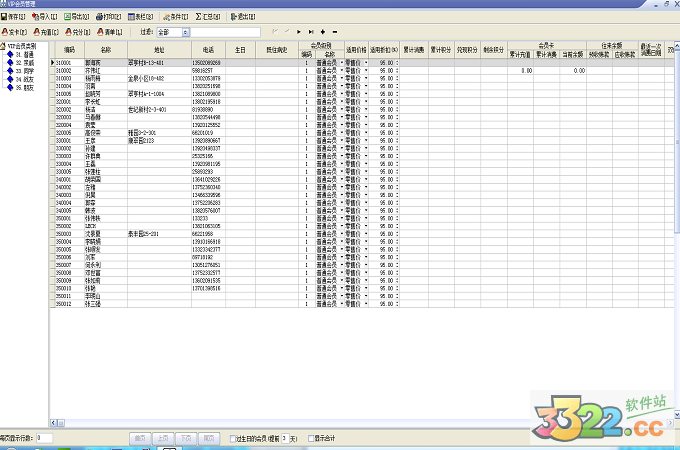This screenshot has height=450, width=680.
Task: Go to first record navigation arrow
Action: [x=275, y=32]
